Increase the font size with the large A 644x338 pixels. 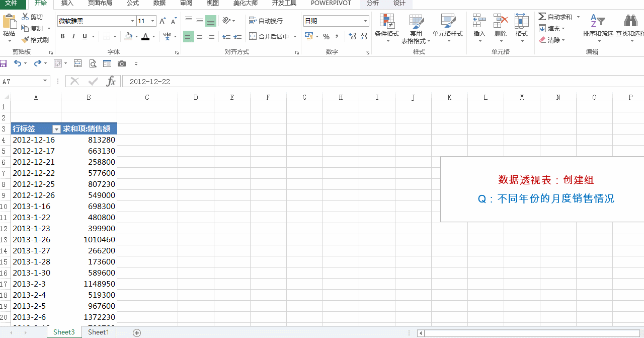tap(163, 21)
